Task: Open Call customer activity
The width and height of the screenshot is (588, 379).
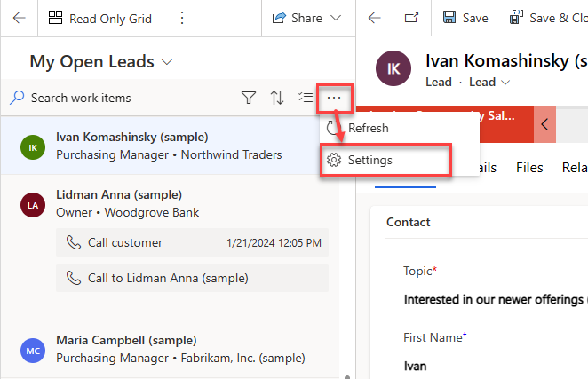Action: click(x=193, y=242)
